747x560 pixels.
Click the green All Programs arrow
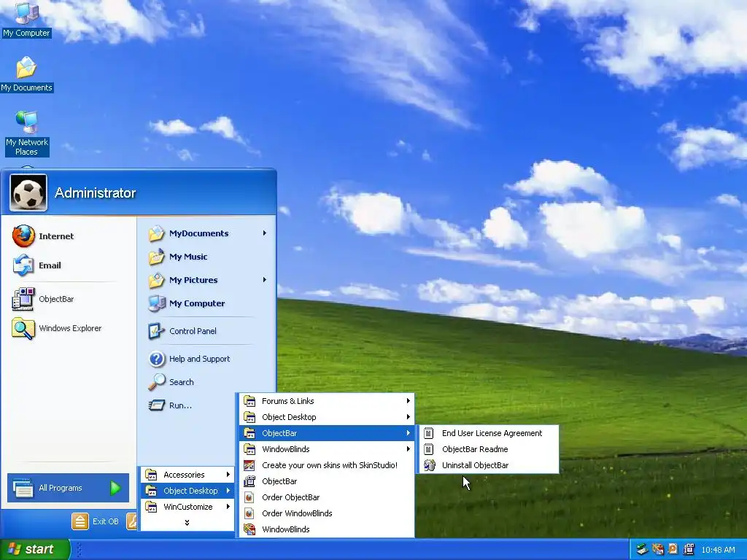pyautogui.click(x=115, y=488)
